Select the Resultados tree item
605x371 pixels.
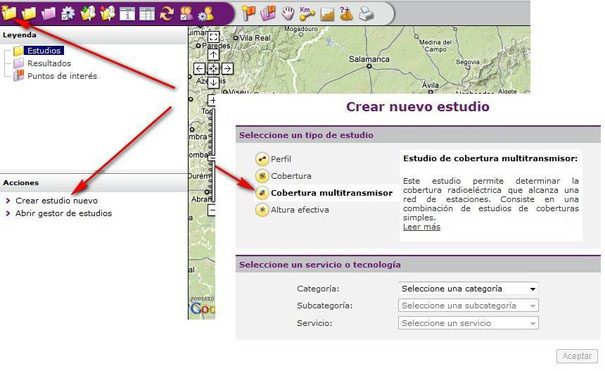click(49, 63)
